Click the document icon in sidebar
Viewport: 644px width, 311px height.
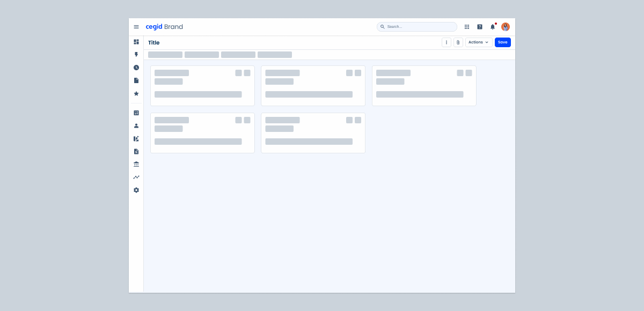(136, 80)
